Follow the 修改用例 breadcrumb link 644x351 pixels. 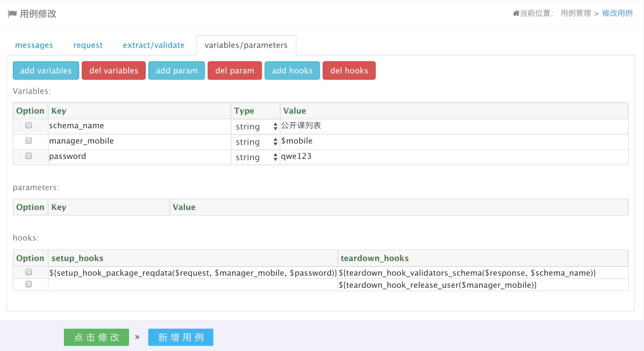tap(617, 13)
